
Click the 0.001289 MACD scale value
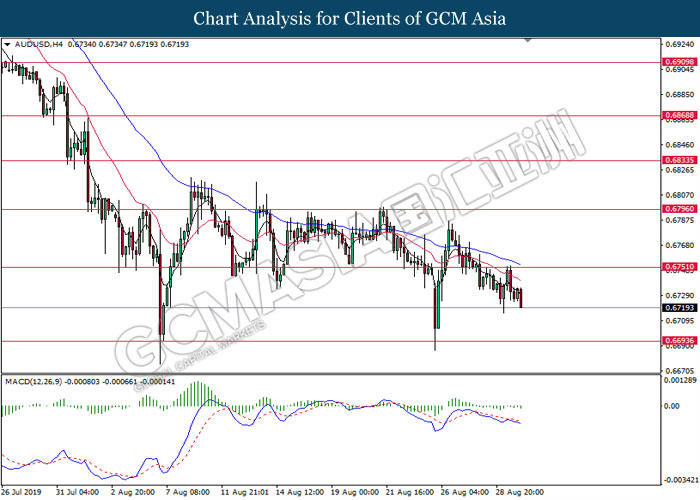click(680, 380)
